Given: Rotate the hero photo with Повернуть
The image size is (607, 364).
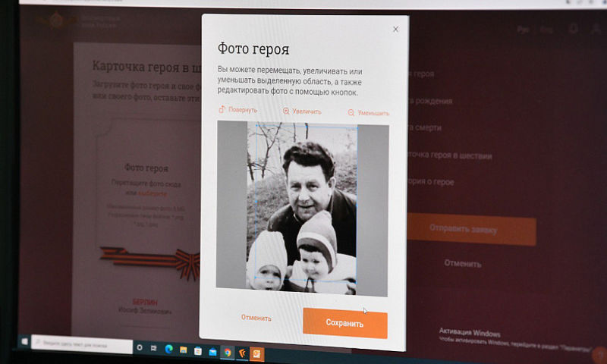Looking at the screenshot, I should pyautogui.click(x=238, y=110).
